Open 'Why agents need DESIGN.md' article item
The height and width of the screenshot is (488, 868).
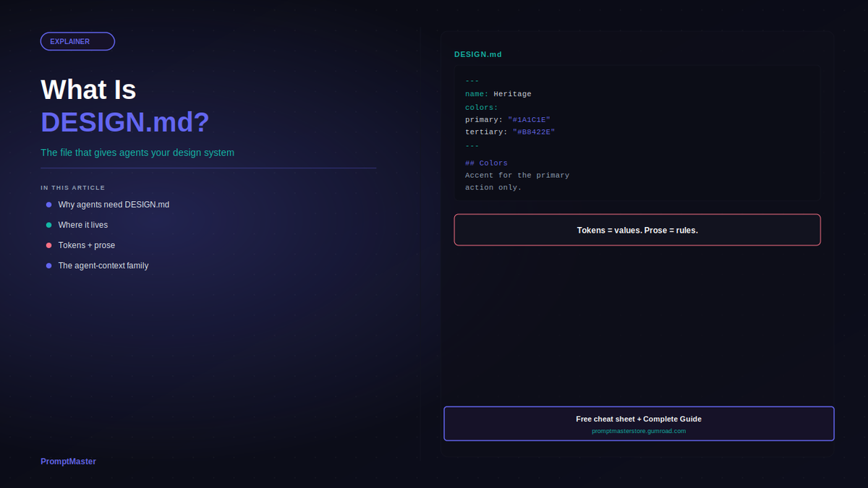pyautogui.click(x=114, y=205)
